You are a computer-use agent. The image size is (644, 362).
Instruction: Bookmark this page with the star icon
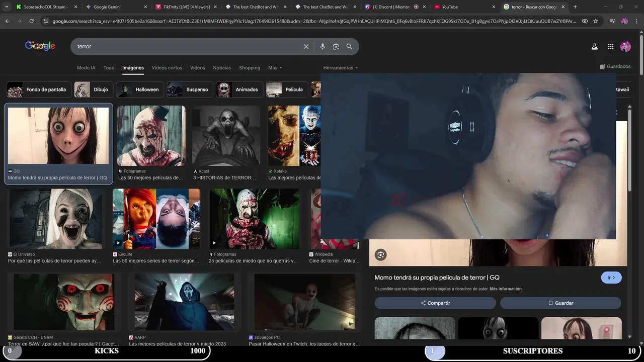click(596, 21)
